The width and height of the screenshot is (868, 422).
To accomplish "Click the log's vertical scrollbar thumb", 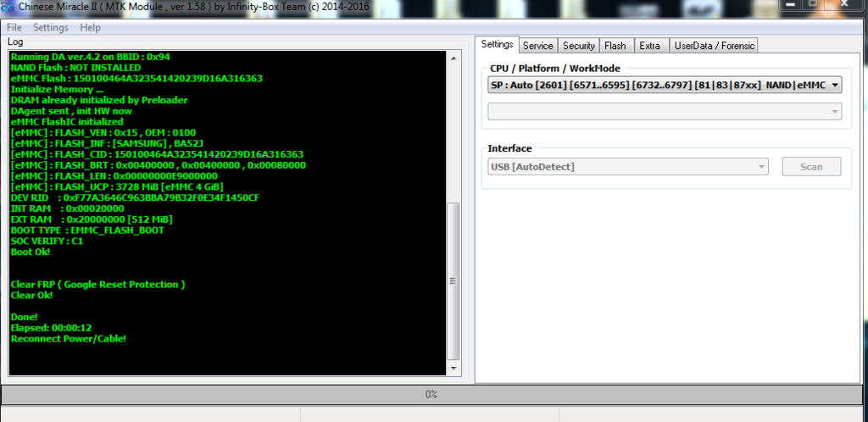I will pos(453,280).
